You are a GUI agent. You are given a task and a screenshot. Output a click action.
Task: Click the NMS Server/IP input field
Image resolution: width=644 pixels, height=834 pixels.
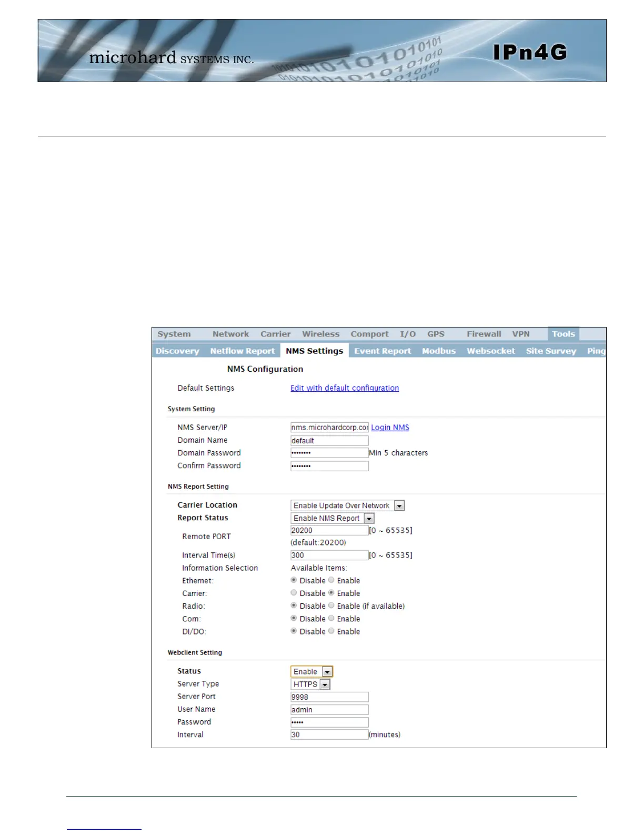(329, 428)
